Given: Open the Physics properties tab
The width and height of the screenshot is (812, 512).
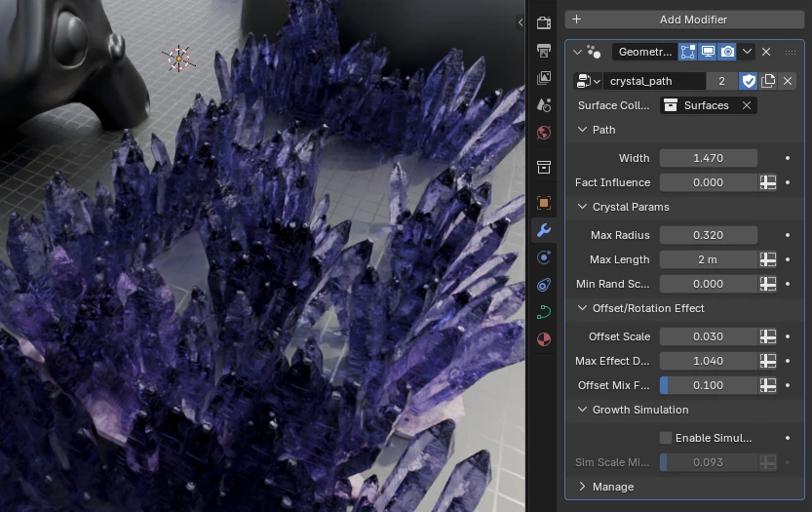Looking at the screenshot, I should tap(544, 257).
